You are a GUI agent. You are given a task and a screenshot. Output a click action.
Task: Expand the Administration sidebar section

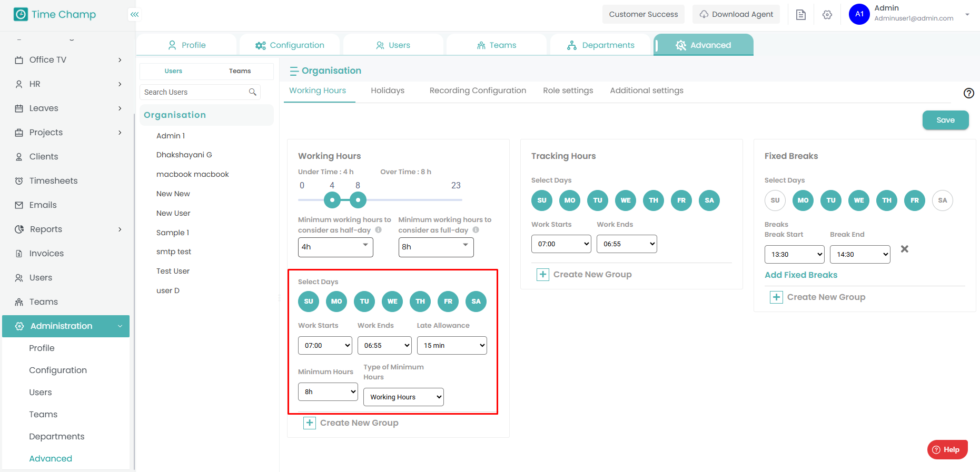pyautogui.click(x=66, y=326)
